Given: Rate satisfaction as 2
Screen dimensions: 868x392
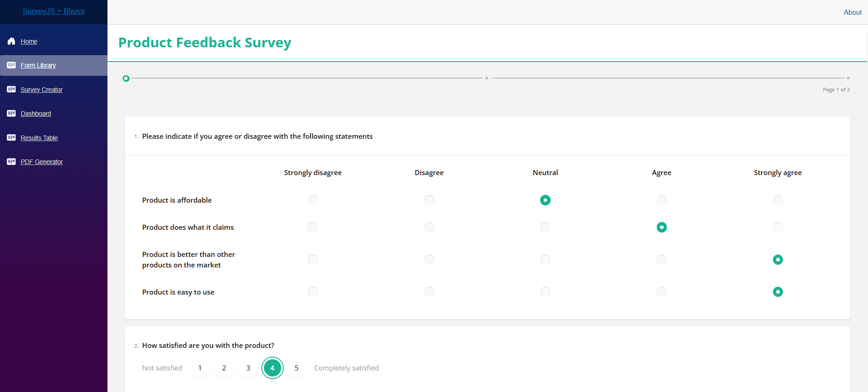Looking at the screenshot, I should pyautogui.click(x=224, y=368).
